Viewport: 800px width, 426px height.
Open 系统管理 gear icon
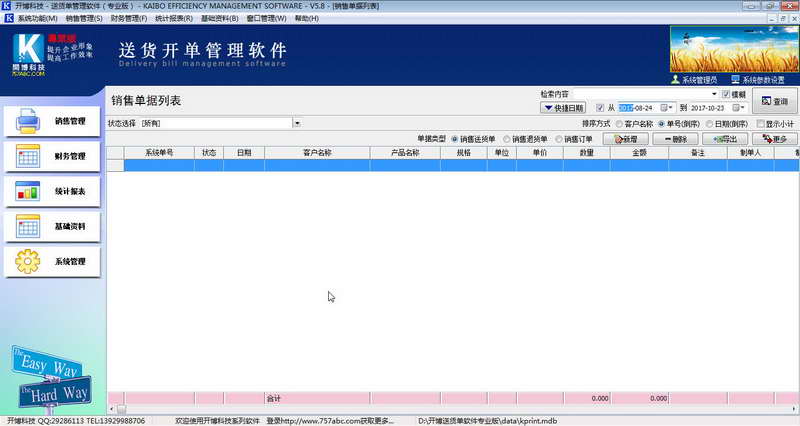pos(28,261)
